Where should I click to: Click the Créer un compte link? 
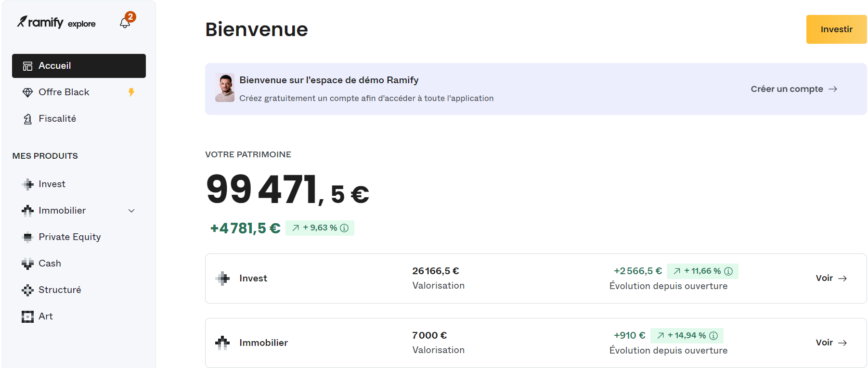(x=793, y=89)
